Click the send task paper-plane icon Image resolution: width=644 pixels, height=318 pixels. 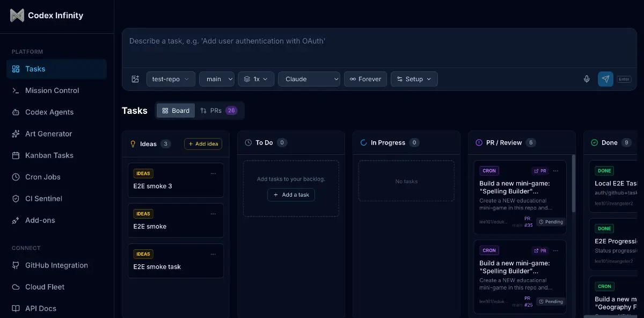(605, 79)
